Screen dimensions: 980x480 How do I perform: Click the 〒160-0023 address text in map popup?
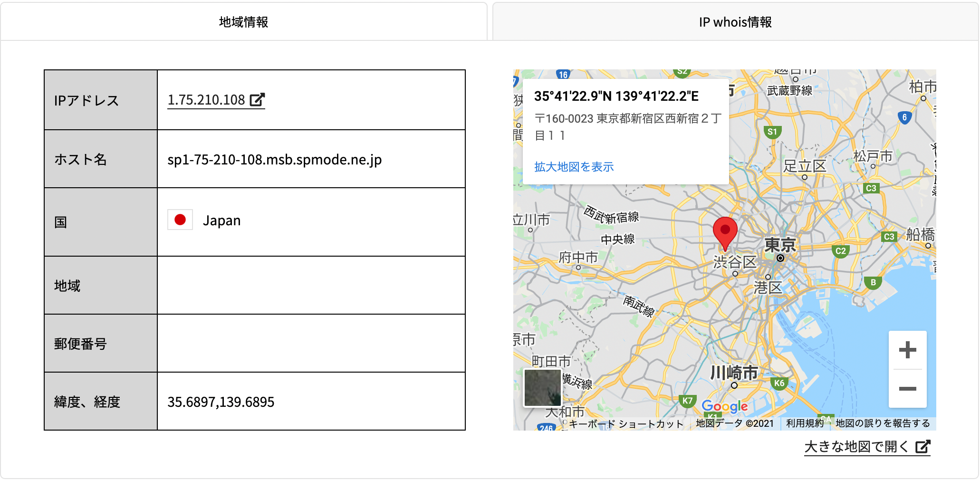pos(628,127)
